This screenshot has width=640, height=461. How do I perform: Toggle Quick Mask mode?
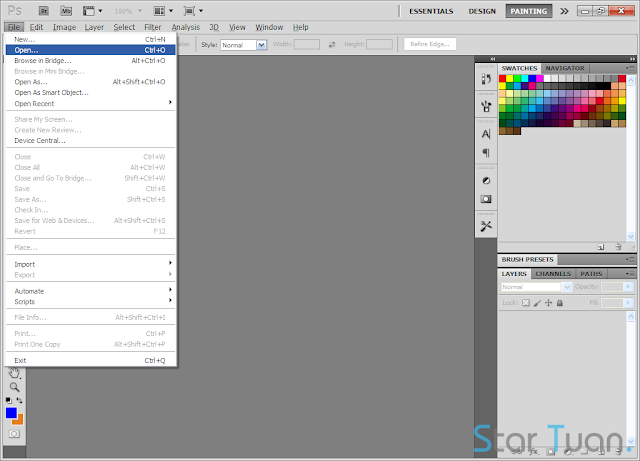click(14, 434)
